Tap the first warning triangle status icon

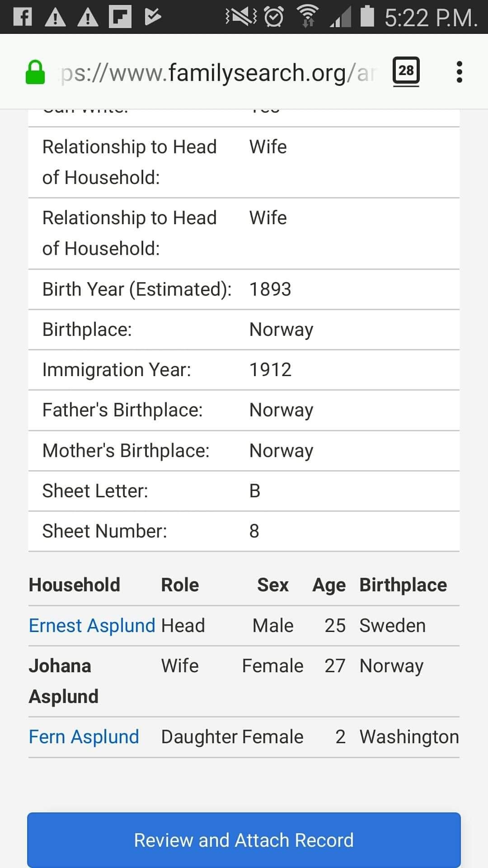point(55,17)
